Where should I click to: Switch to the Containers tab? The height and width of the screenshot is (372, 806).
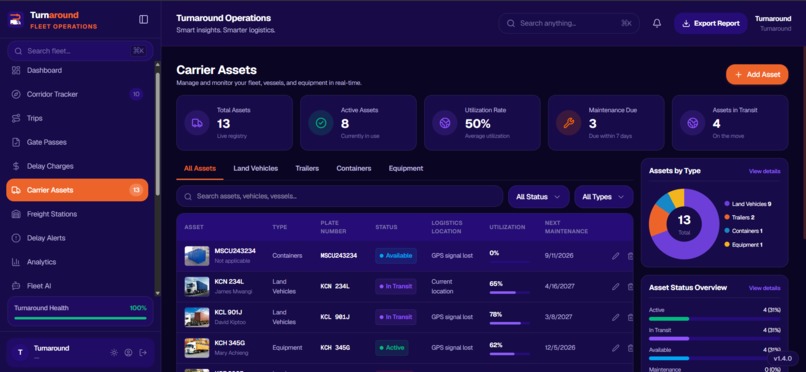(354, 169)
